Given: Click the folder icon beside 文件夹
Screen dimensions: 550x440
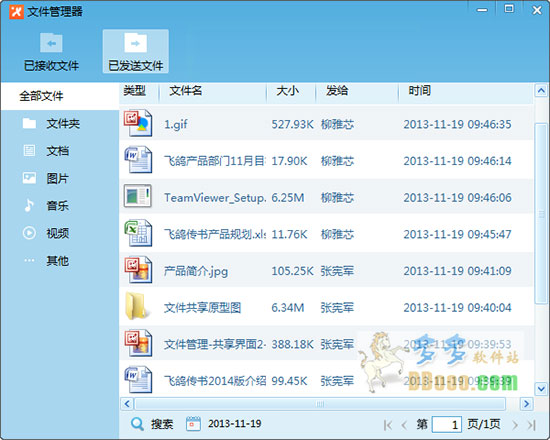Looking at the screenshot, I should 29,124.
